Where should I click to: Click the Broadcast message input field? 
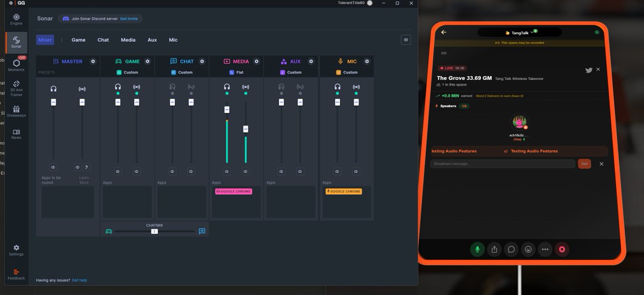503,164
